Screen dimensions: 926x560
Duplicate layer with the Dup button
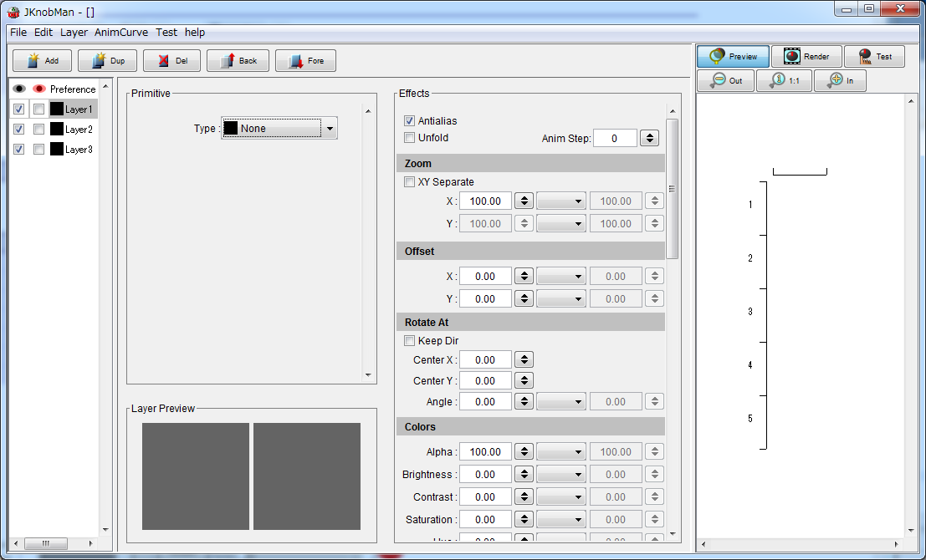click(x=107, y=61)
